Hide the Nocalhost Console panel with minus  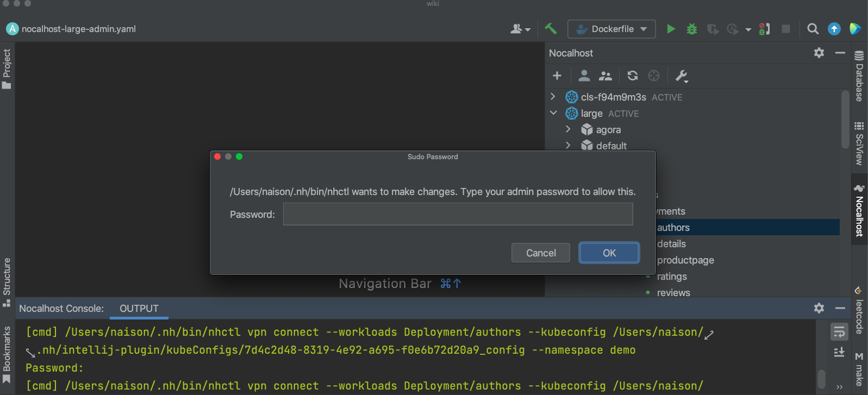tap(840, 308)
